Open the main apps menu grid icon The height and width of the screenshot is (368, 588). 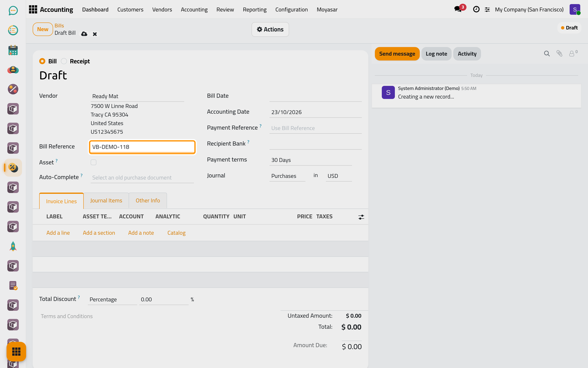33,10
